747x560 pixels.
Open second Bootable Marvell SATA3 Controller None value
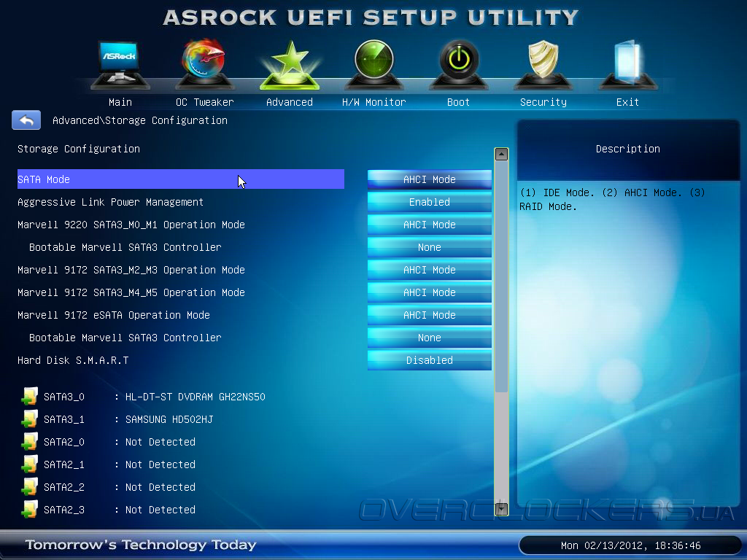(429, 338)
